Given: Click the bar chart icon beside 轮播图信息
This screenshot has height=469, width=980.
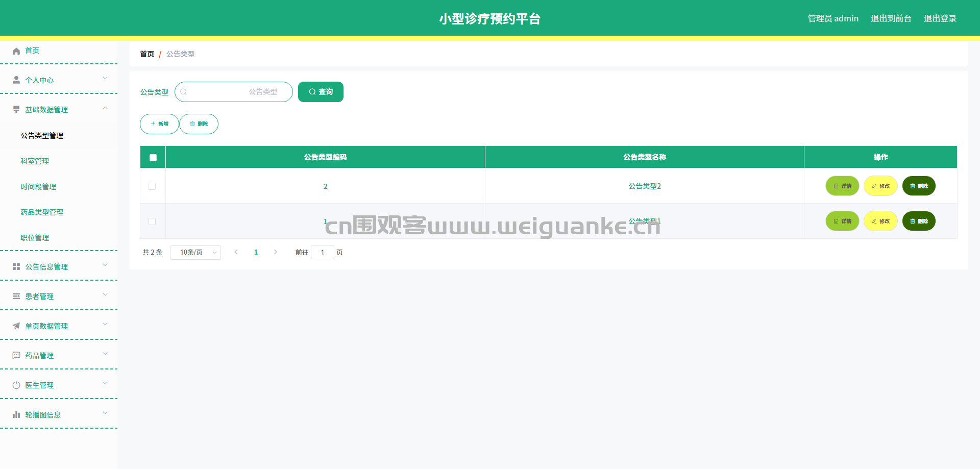Looking at the screenshot, I should tap(16, 415).
